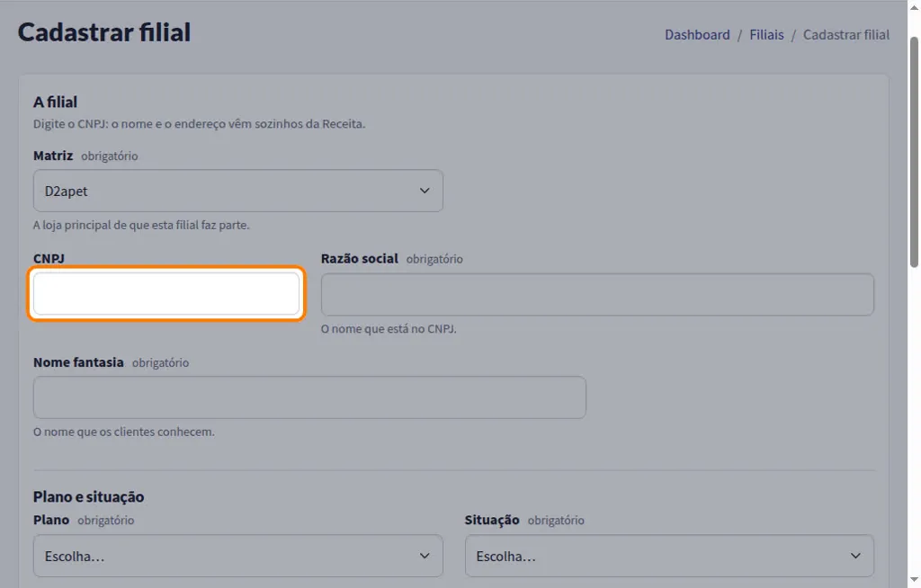
Task: Click into the CNPJ input field
Action: (x=166, y=294)
